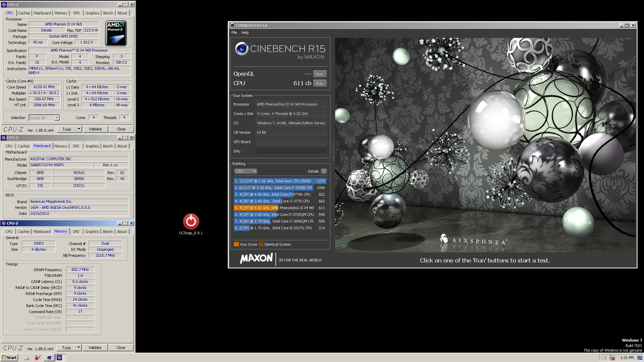Select Graphics tab in Mainboard CPU-Z window

click(92, 146)
